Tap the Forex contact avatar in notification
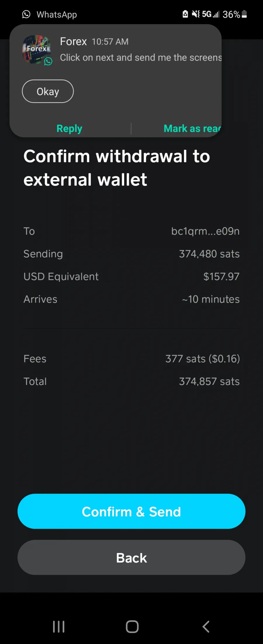263x644 pixels. (37, 49)
